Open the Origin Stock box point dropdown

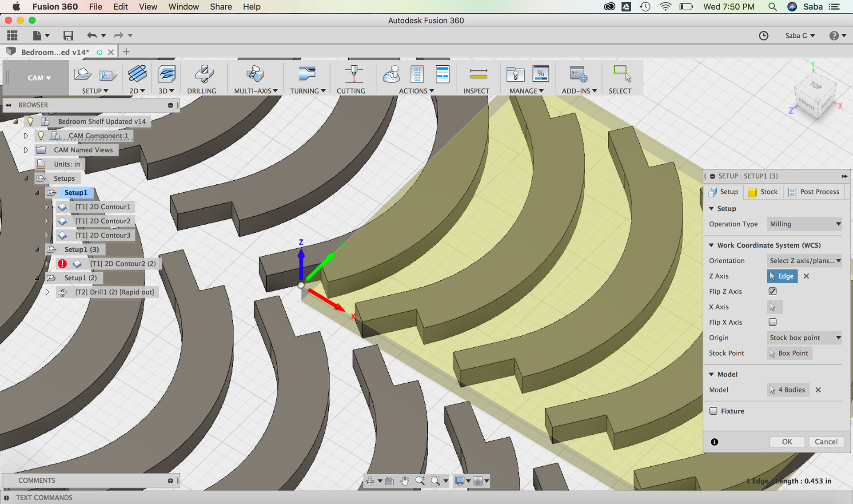805,337
